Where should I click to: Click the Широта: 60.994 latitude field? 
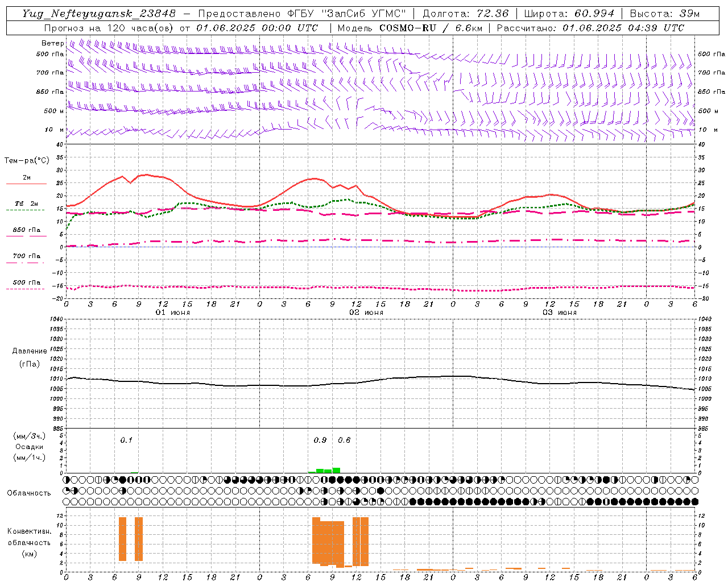569,14
